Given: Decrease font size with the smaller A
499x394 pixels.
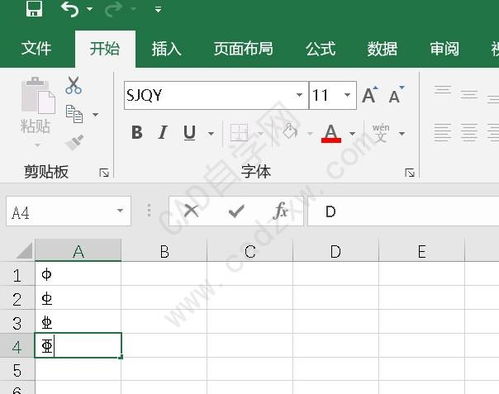Looking at the screenshot, I should pos(396,95).
